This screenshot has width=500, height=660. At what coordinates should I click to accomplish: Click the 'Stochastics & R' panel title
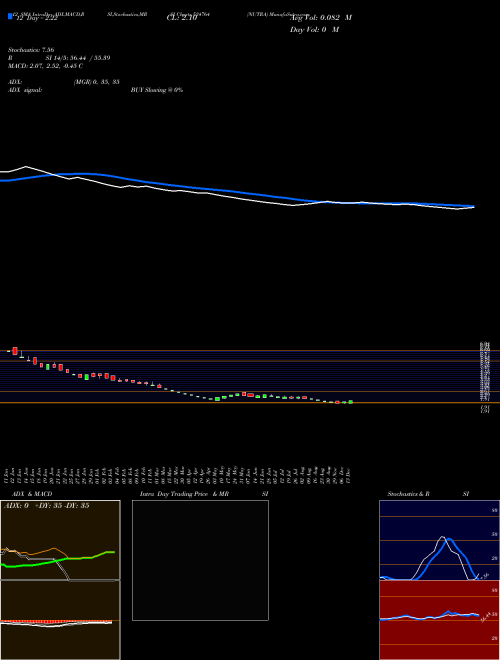[x=408, y=494]
